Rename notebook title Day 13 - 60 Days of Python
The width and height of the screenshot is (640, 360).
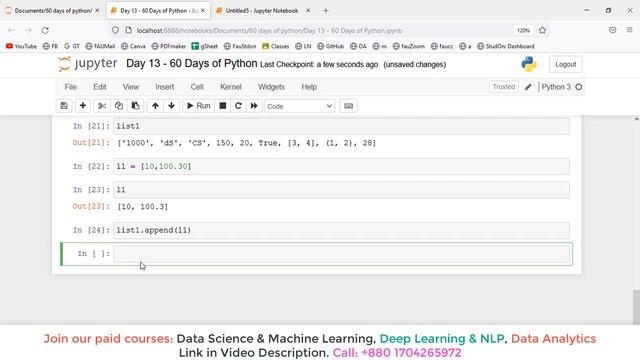[191, 64]
